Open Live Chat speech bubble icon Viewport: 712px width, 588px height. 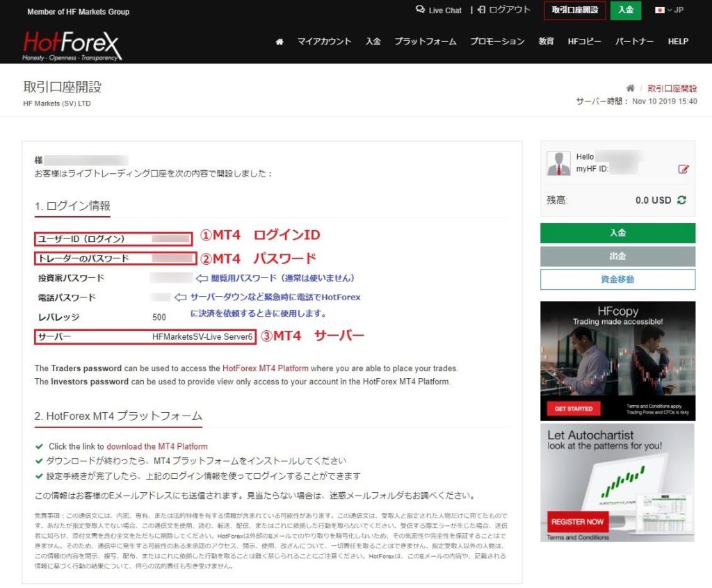pos(420,10)
